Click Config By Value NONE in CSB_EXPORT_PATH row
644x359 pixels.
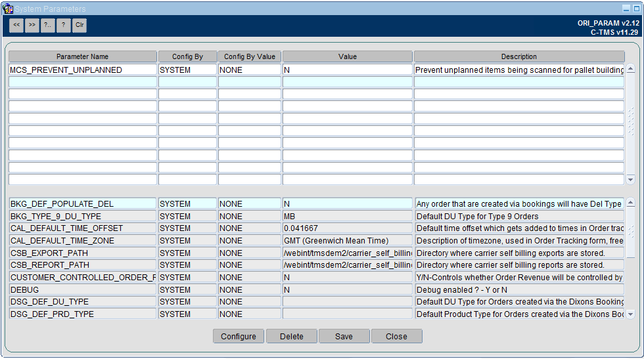tap(249, 253)
